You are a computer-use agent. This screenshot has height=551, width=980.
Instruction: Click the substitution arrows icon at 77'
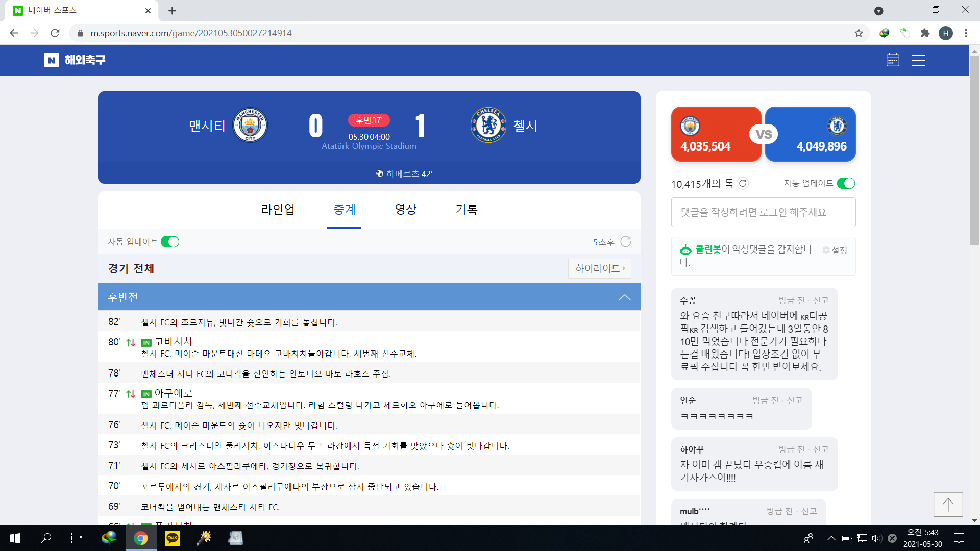131,394
